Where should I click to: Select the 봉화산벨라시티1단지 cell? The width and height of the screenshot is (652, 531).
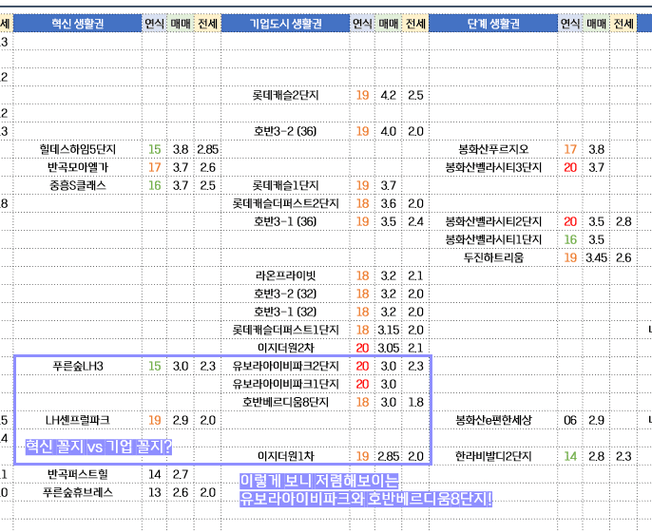[494, 240]
